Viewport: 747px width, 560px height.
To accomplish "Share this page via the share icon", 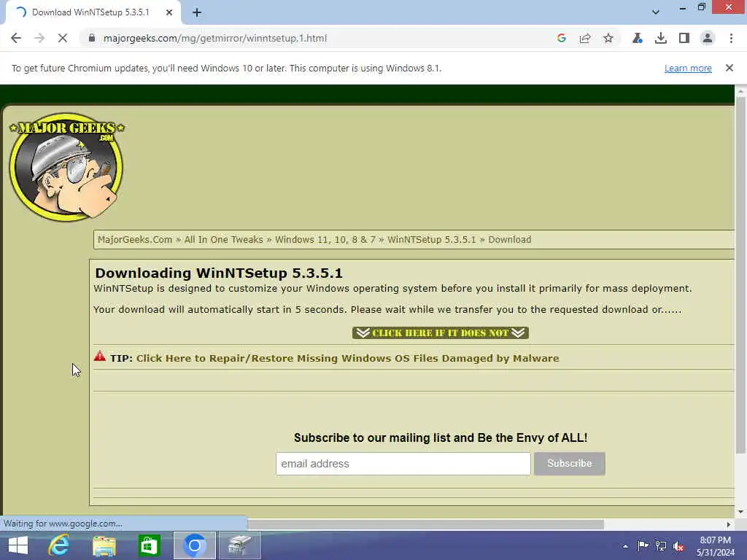I will click(585, 38).
